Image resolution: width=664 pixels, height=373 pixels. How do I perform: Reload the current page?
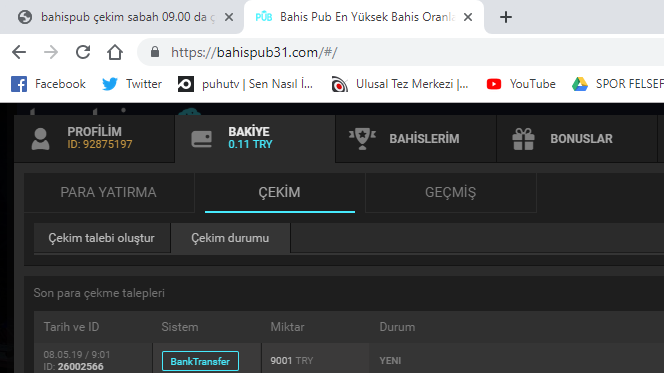click(83, 52)
